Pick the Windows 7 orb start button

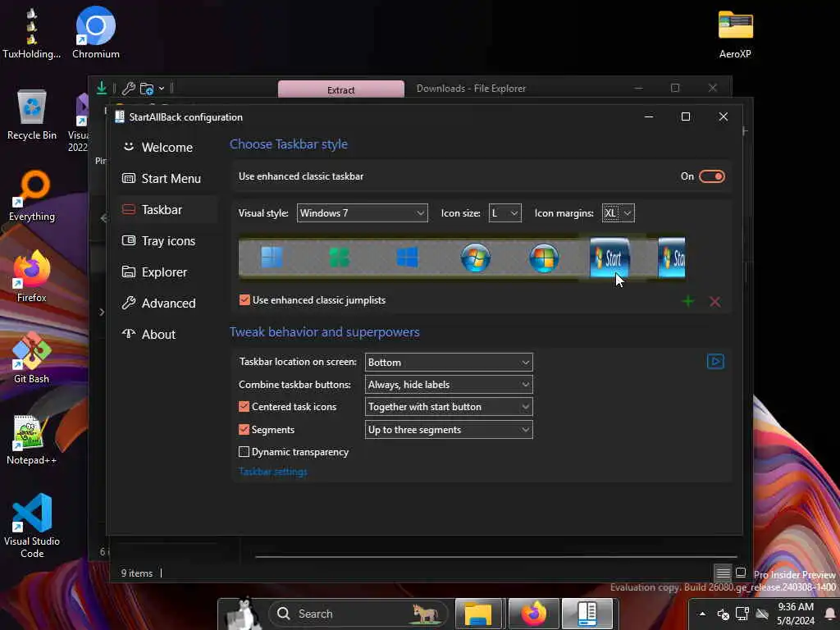(475, 258)
